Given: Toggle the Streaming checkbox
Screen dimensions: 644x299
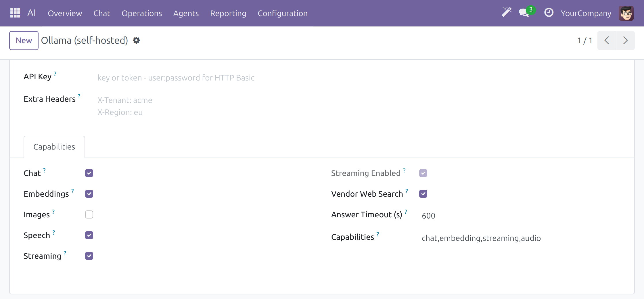Looking at the screenshot, I should [89, 256].
